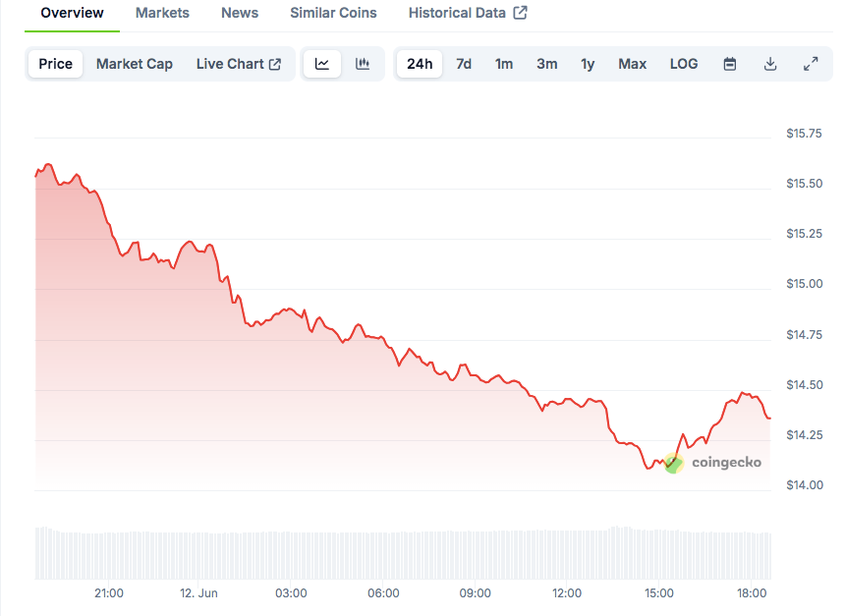The width and height of the screenshot is (845, 616).
Task: Switch to line chart view
Action: (322, 64)
